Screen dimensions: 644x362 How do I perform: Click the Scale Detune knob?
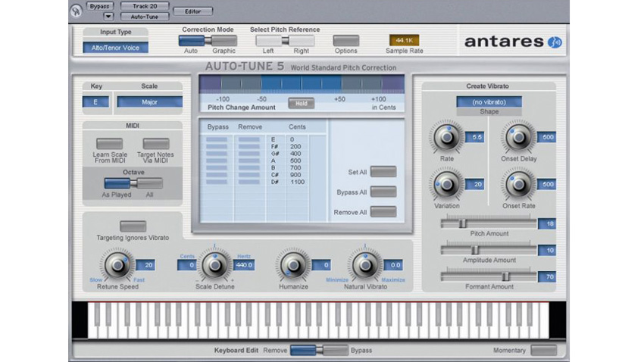click(215, 266)
